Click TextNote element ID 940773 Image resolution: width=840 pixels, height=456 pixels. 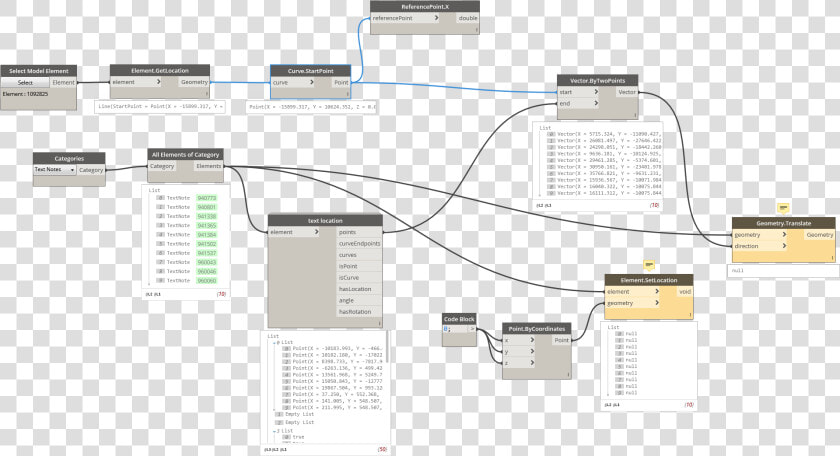[206, 198]
